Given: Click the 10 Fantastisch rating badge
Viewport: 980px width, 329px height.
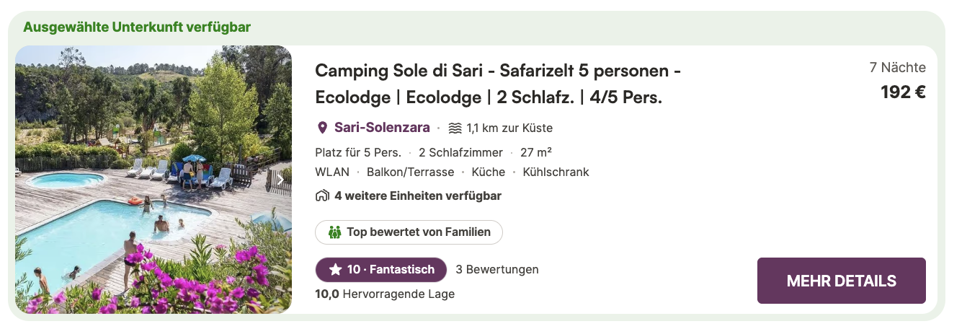Looking at the screenshot, I should coord(381,270).
